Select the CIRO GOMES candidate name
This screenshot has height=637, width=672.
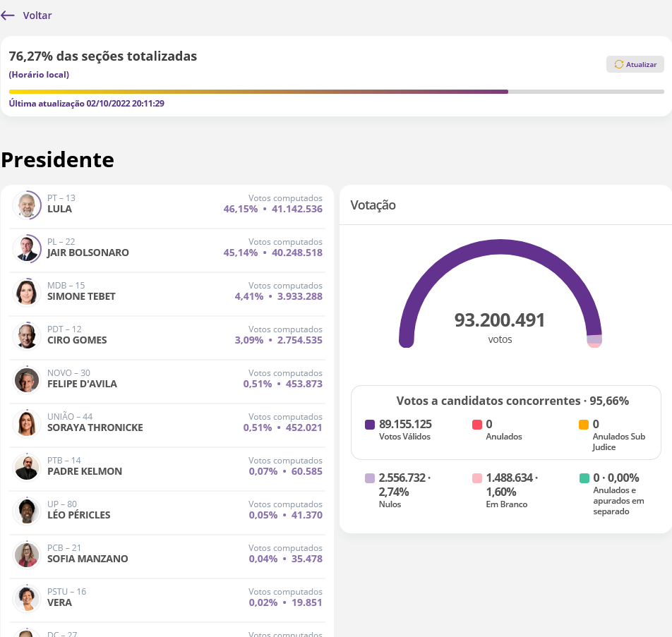77,340
